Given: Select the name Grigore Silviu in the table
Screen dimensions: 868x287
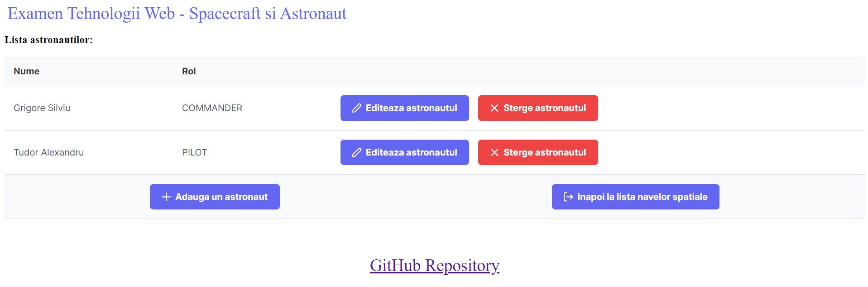Looking at the screenshot, I should [x=42, y=108].
